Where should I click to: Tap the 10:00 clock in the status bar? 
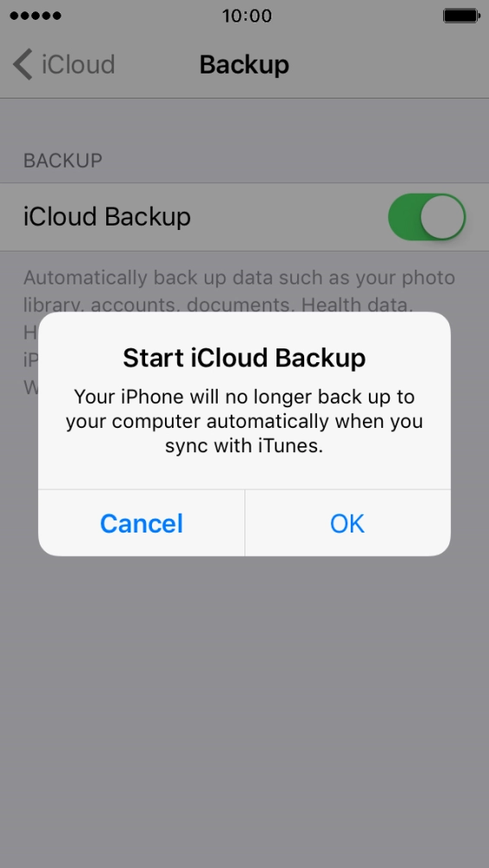click(247, 16)
